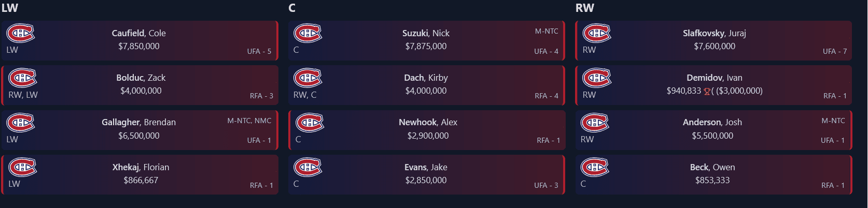Click the team logo on Brendan Gallagher's card
This screenshot has height=208, width=868.
tap(20, 123)
